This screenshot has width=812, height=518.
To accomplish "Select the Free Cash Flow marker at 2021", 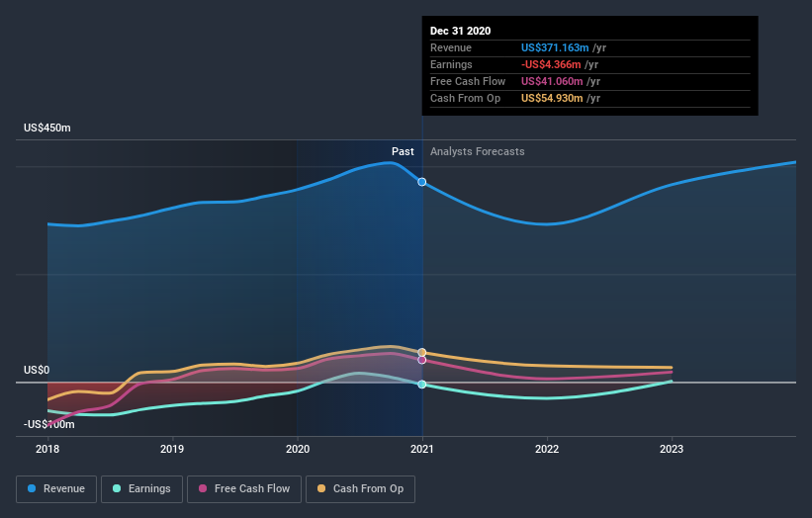I will tap(422, 360).
